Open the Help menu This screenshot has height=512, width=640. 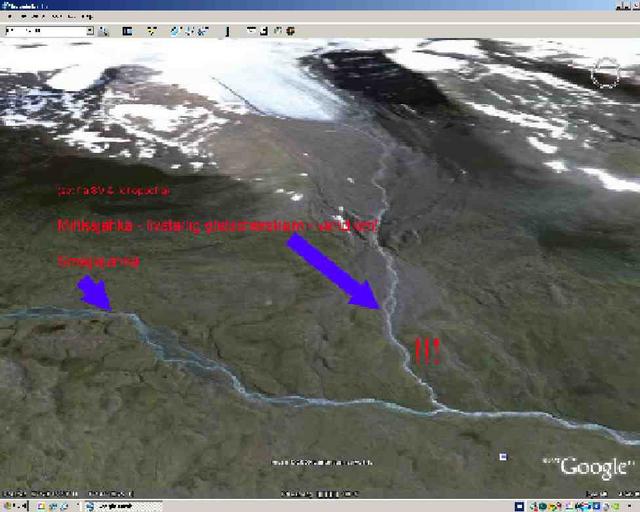(x=88, y=16)
